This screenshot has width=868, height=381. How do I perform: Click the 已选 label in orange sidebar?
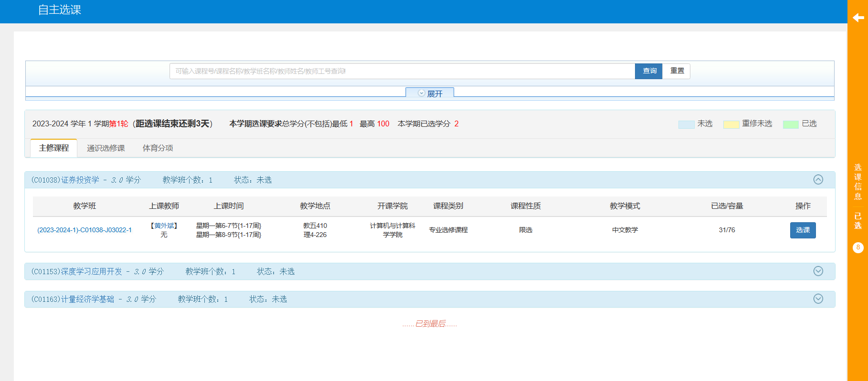pyautogui.click(x=858, y=221)
